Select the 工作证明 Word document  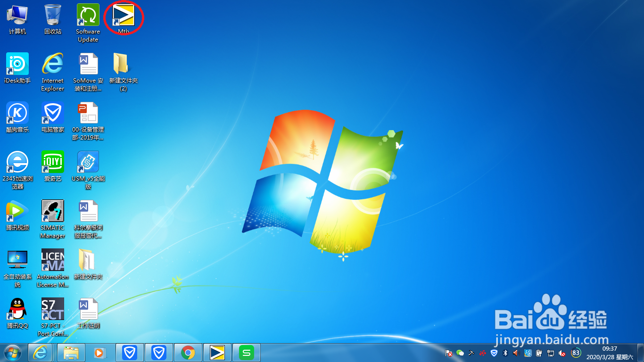[88, 313]
